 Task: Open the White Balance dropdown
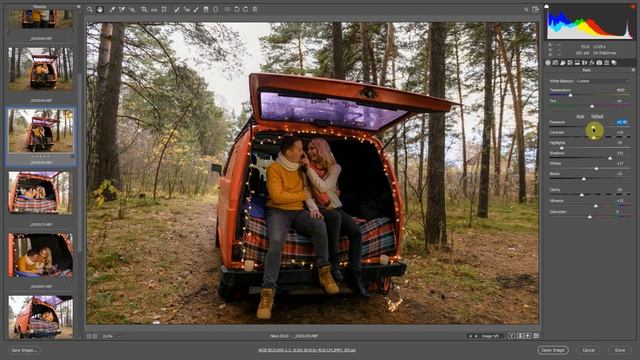pyautogui.click(x=602, y=81)
